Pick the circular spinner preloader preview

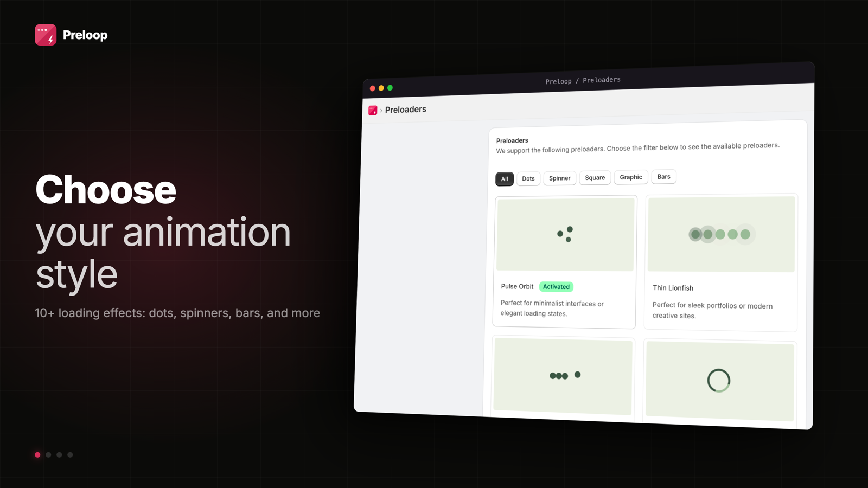pyautogui.click(x=719, y=381)
